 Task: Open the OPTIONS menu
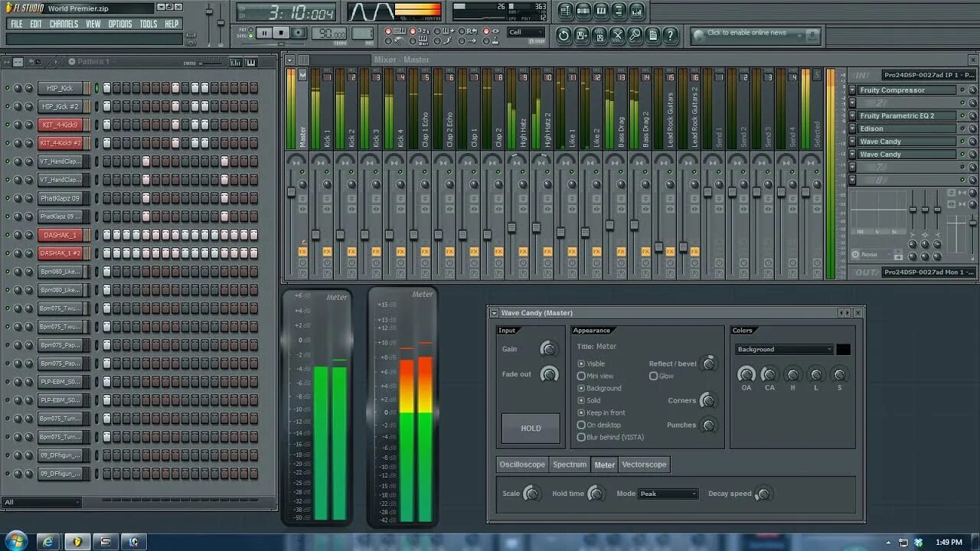coord(119,24)
